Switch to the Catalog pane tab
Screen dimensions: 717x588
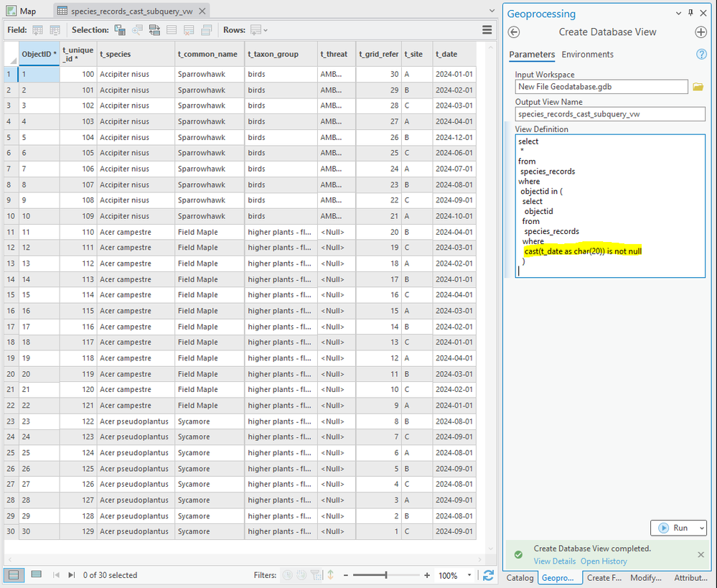point(520,578)
